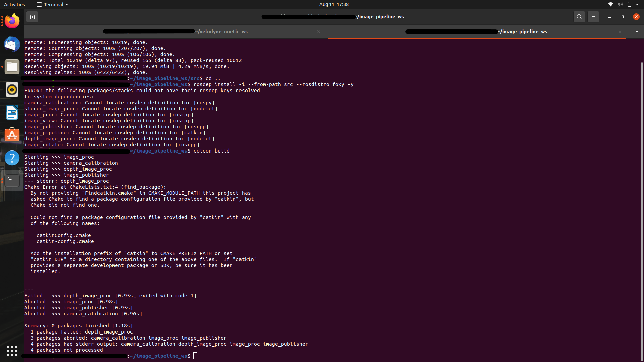Screen dimensions: 644x362
Task: Click the Terminal icon in dock
Action: [x=12, y=181]
